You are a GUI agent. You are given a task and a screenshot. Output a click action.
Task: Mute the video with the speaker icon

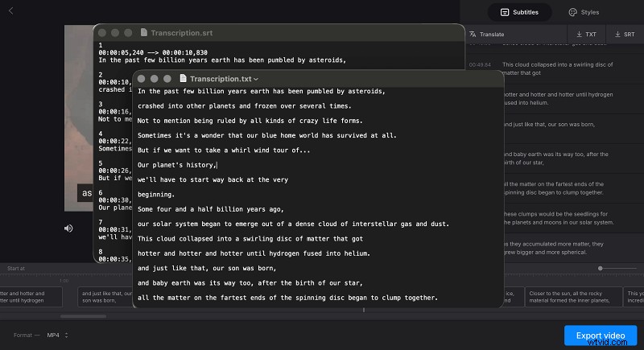click(x=68, y=229)
